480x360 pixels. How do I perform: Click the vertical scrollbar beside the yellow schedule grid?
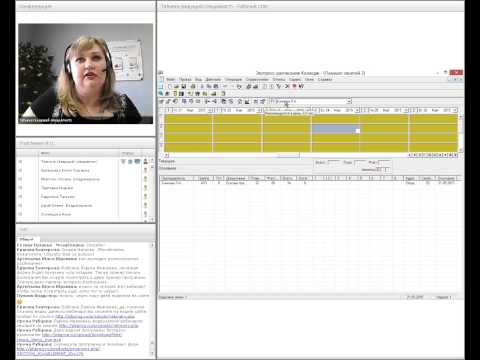pyautogui.click(x=461, y=133)
